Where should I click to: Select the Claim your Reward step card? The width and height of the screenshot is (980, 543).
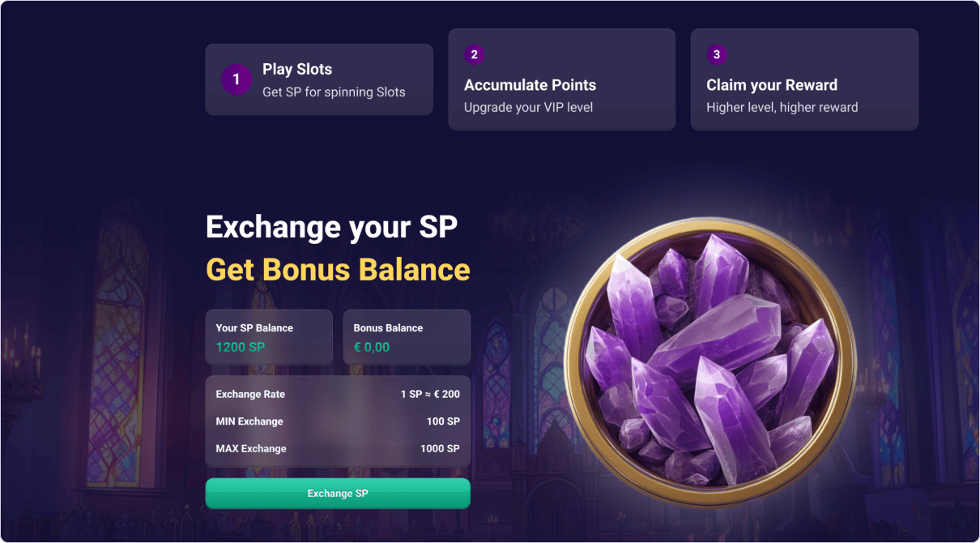pyautogui.click(x=803, y=79)
